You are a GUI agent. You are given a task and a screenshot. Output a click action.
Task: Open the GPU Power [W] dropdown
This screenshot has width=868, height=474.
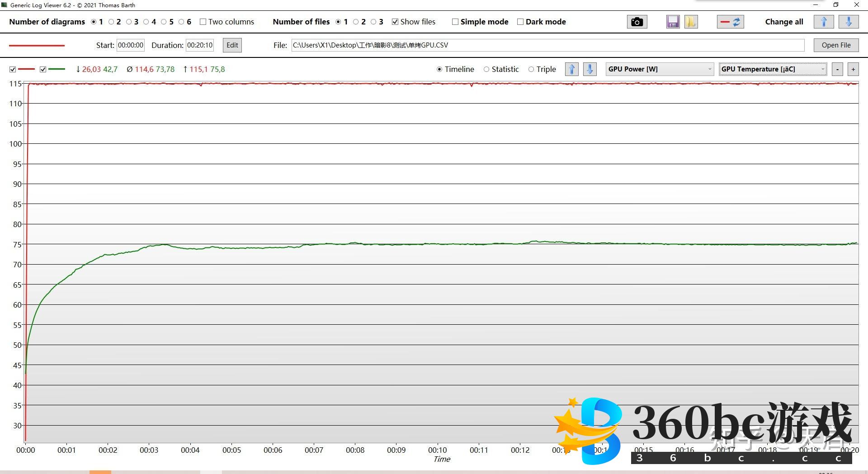(660, 69)
